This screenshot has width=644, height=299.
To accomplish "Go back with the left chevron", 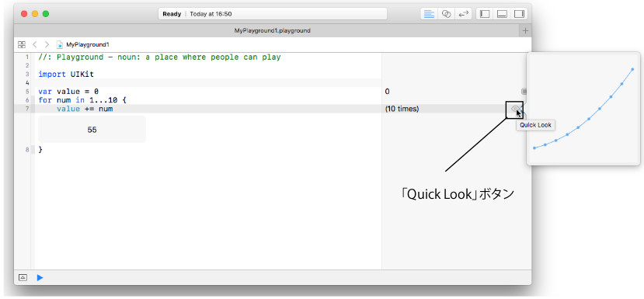I will (35, 44).
